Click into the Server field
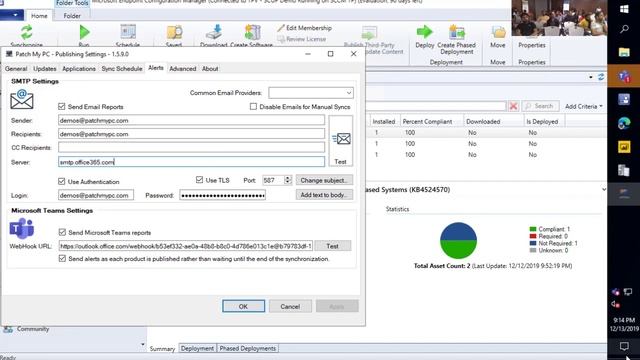The image size is (640, 360). coord(191,162)
